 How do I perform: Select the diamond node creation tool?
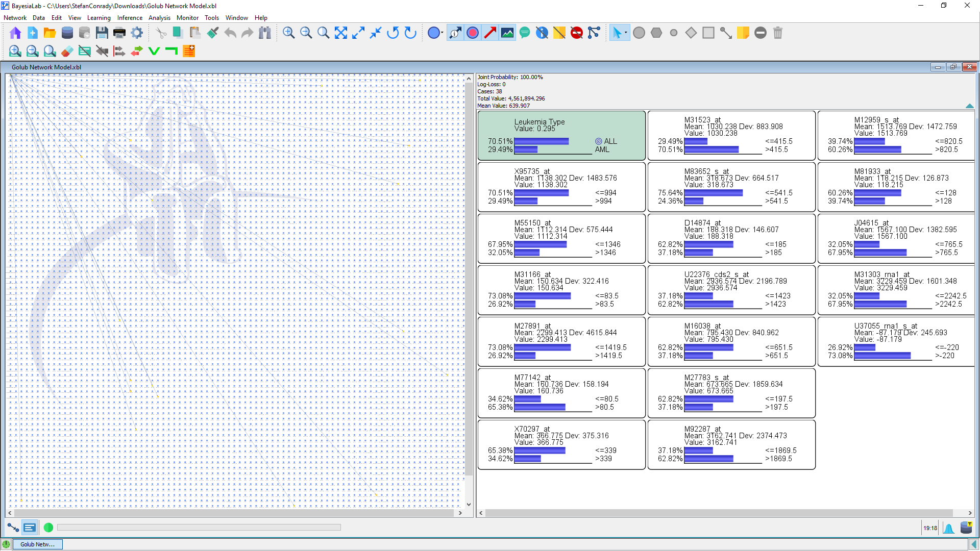[x=691, y=33]
